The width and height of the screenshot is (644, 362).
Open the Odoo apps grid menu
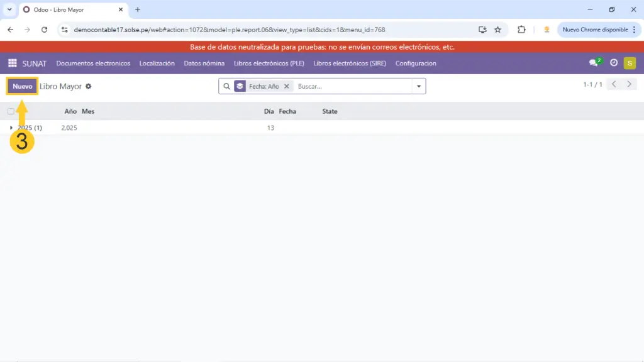click(12, 63)
